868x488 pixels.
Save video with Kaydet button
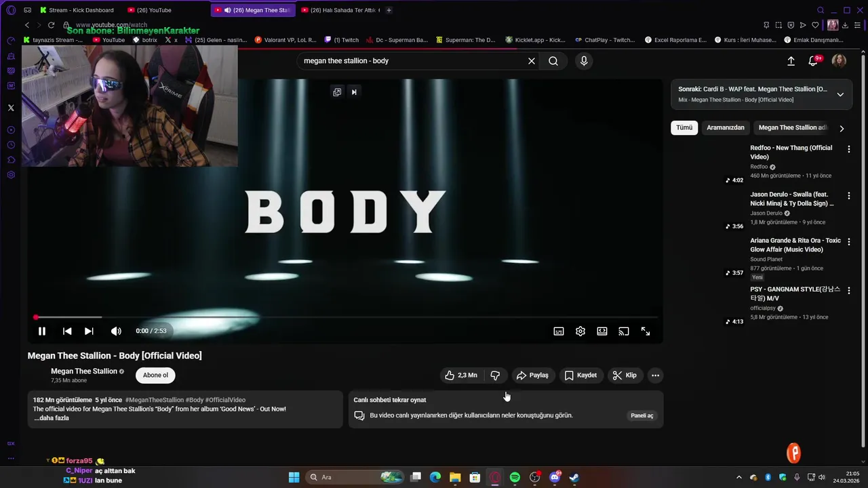click(x=580, y=375)
